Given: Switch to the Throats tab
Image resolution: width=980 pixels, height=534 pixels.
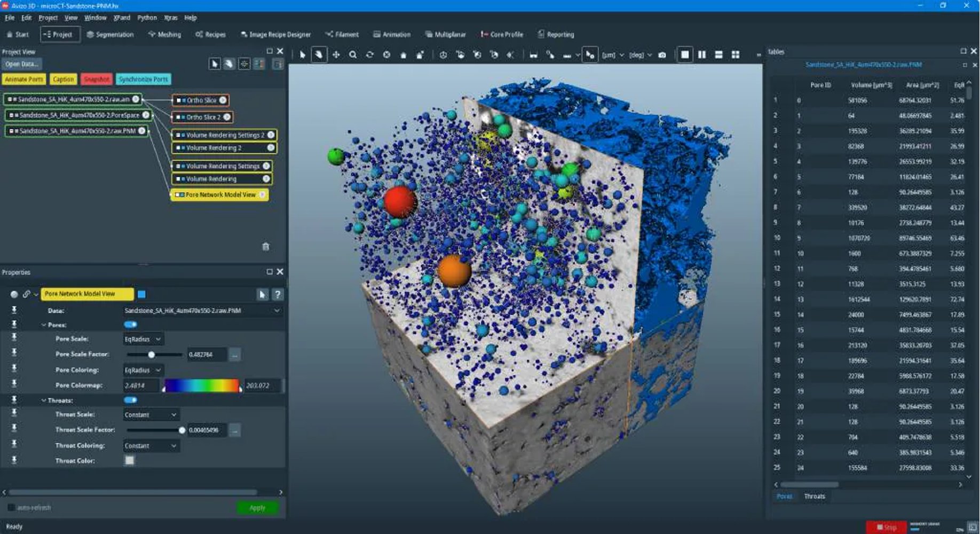Looking at the screenshot, I should (815, 496).
